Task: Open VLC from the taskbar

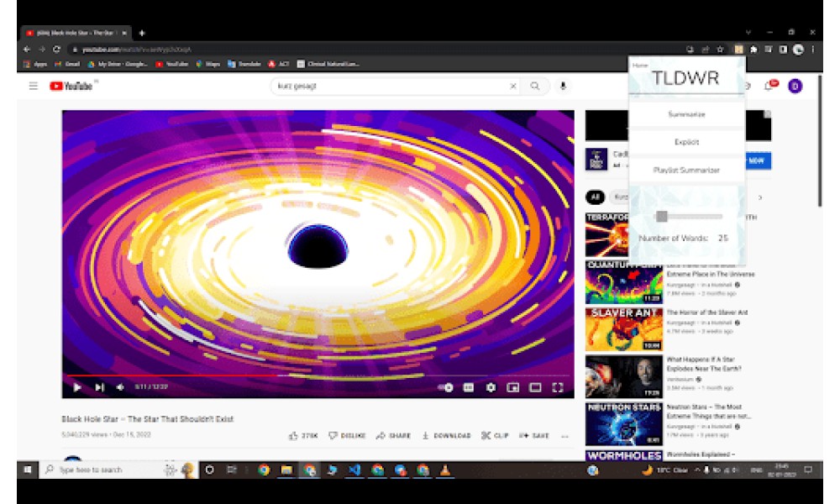Action: [x=445, y=470]
